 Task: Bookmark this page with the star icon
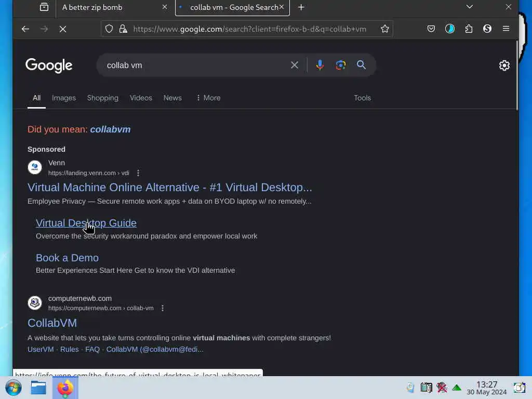pos(384,29)
